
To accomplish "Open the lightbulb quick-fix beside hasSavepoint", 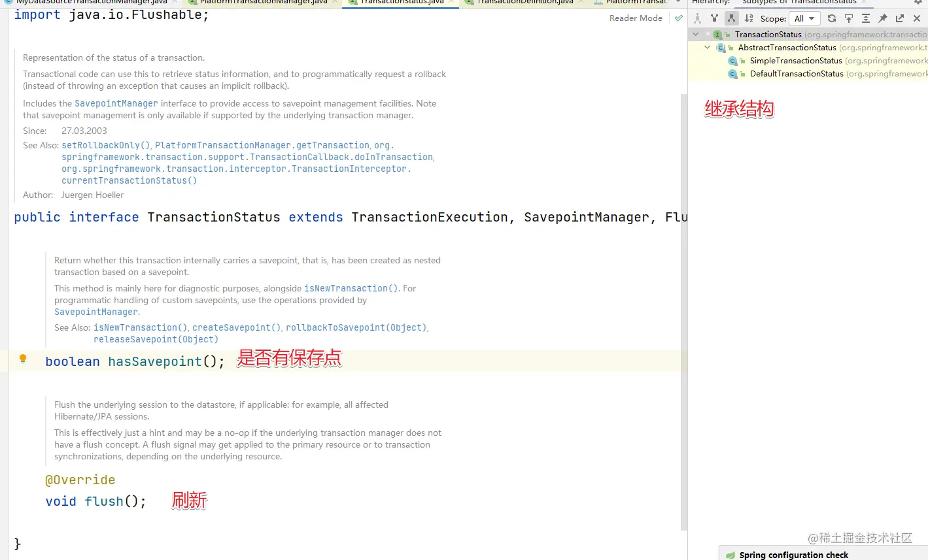I will 23,359.
